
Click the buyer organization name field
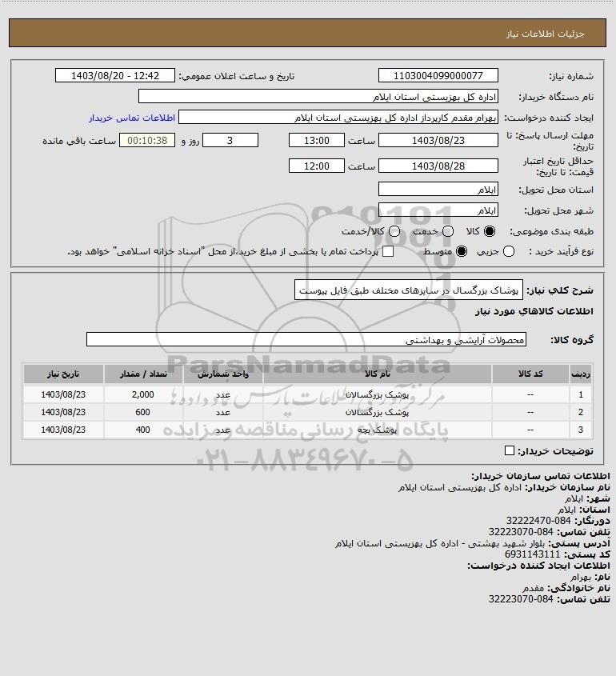tap(318, 97)
